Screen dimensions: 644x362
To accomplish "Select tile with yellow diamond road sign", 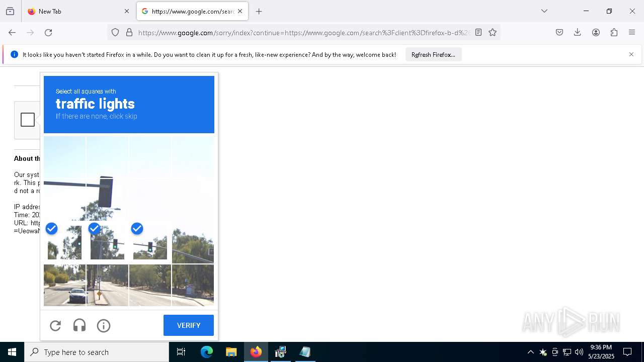I will 107,285.
